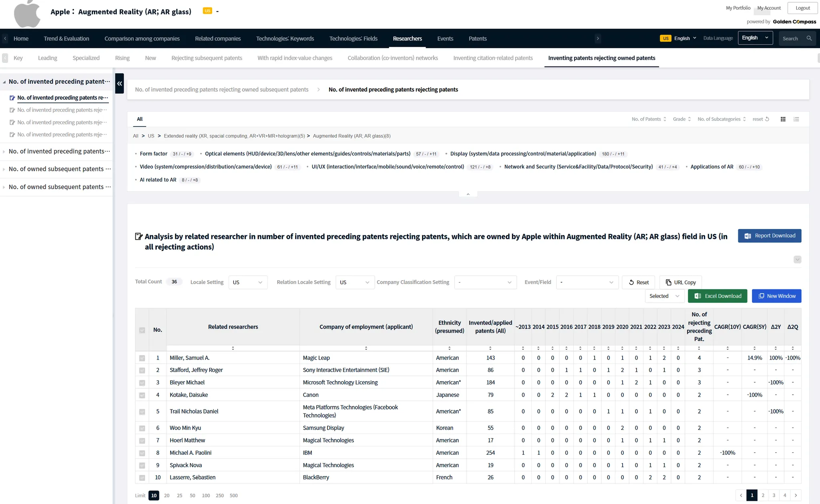Open the Patents menu tab
This screenshot has height=504, width=820.
coord(477,38)
